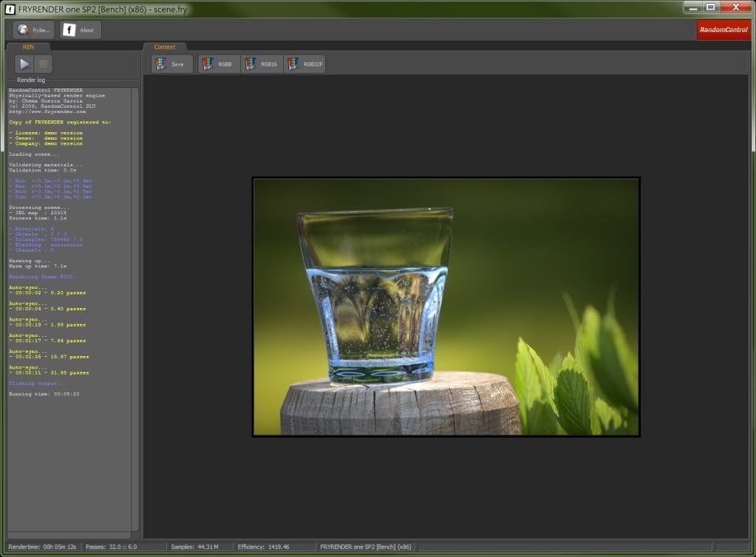The height and width of the screenshot is (557, 756).
Task: Open the About dialog
Action: (x=80, y=30)
